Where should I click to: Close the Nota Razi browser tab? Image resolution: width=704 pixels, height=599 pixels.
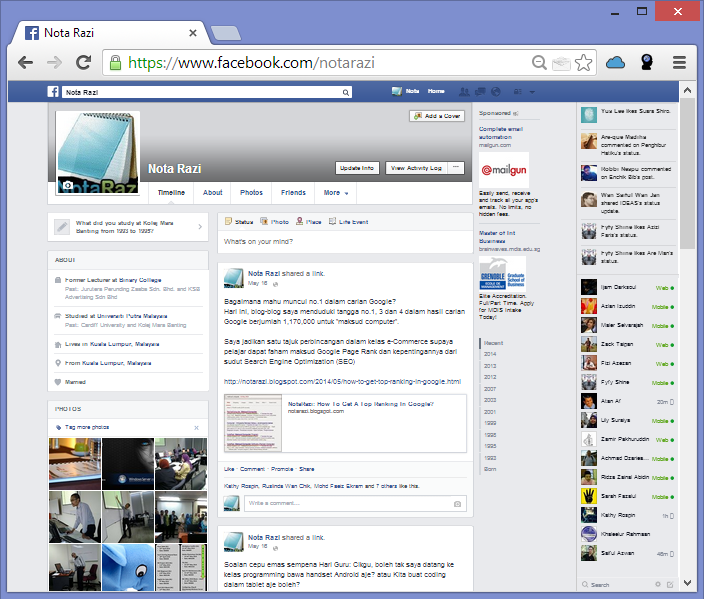193,33
